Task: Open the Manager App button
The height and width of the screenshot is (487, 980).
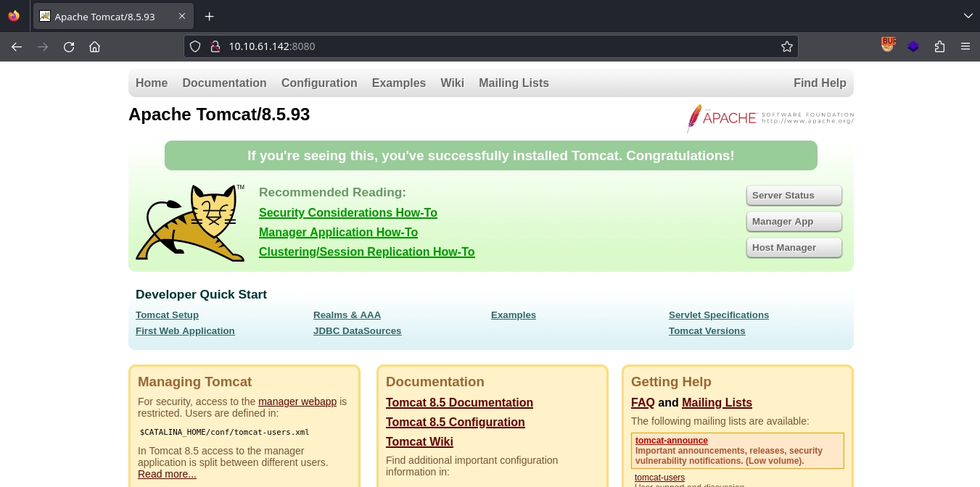Action: point(794,222)
